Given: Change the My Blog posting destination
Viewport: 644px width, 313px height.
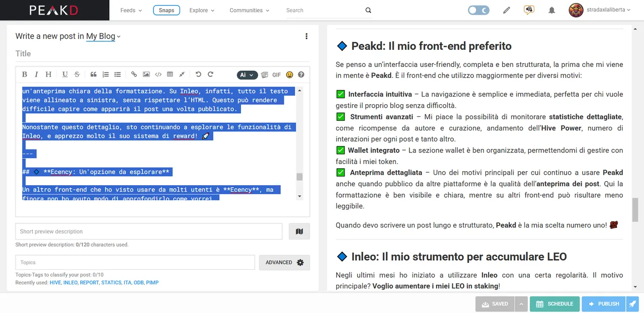Looking at the screenshot, I should pyautogui.click(x=103, y=36).
